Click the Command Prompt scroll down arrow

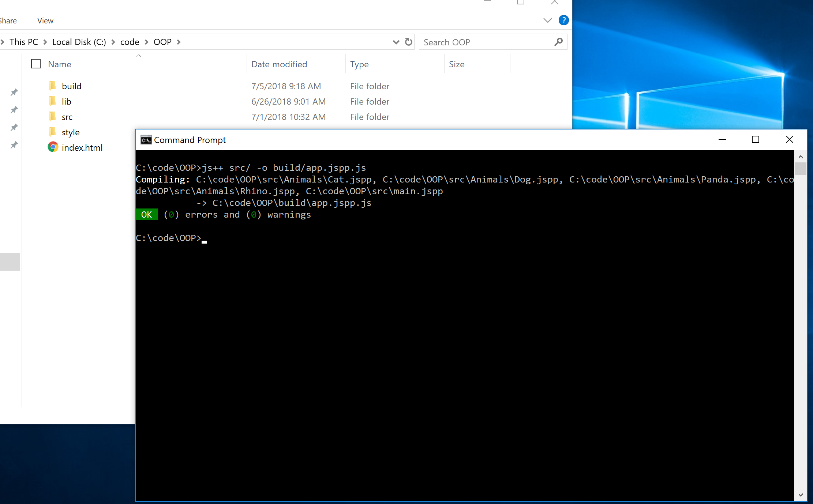point(800,495)
